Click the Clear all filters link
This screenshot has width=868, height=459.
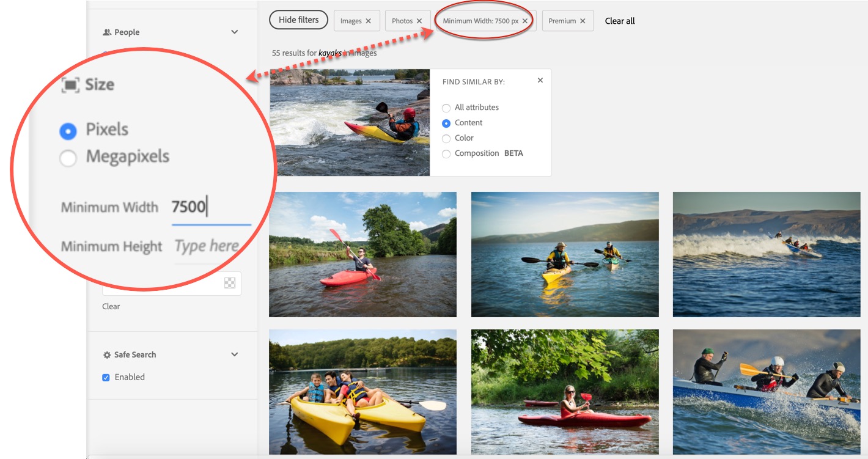(619, 21)
